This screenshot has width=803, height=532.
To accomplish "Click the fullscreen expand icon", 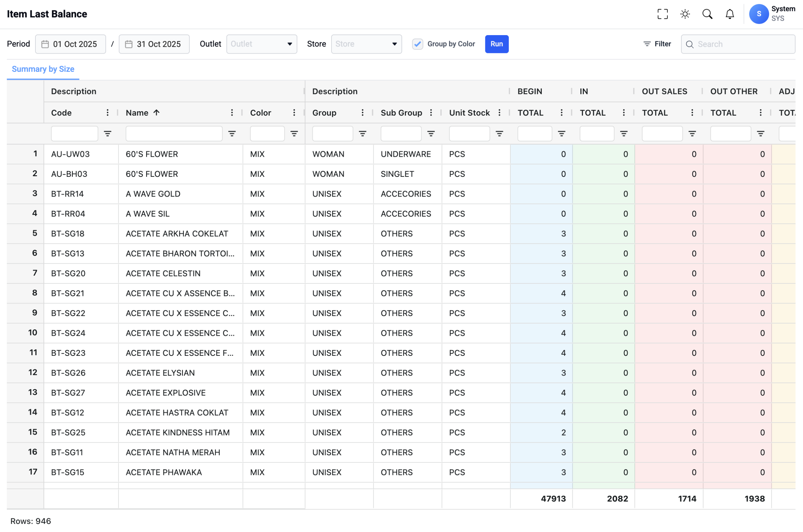I will click(x=662, y=14).
